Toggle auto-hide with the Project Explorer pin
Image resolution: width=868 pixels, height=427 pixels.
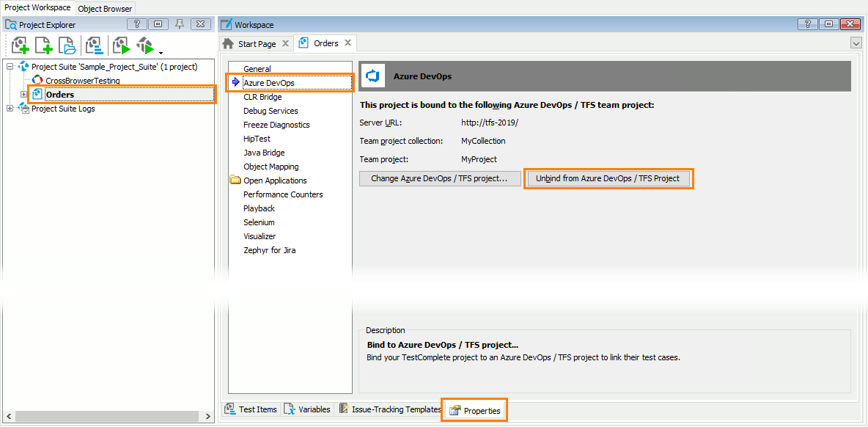177,24
